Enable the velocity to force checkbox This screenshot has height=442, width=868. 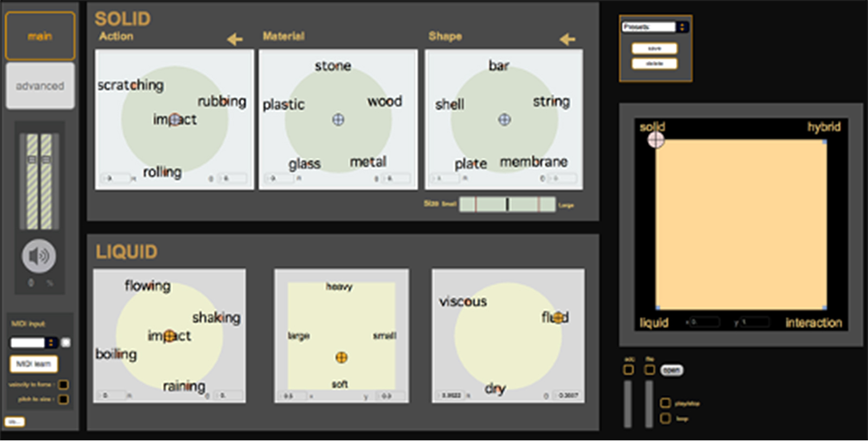coord(63,385)
